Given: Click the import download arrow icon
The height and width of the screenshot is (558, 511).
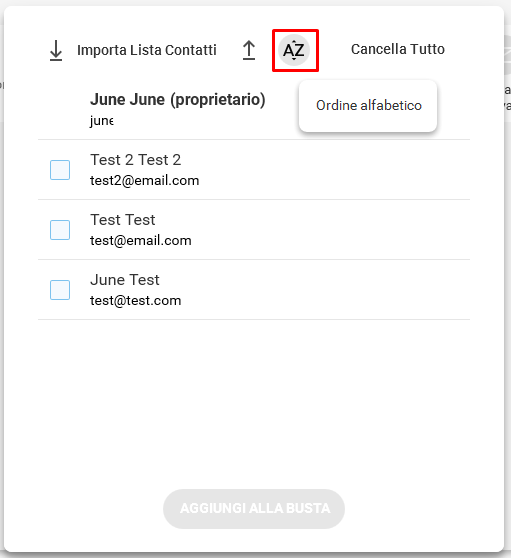Looking at the screenshot, I should coord(56,50).
